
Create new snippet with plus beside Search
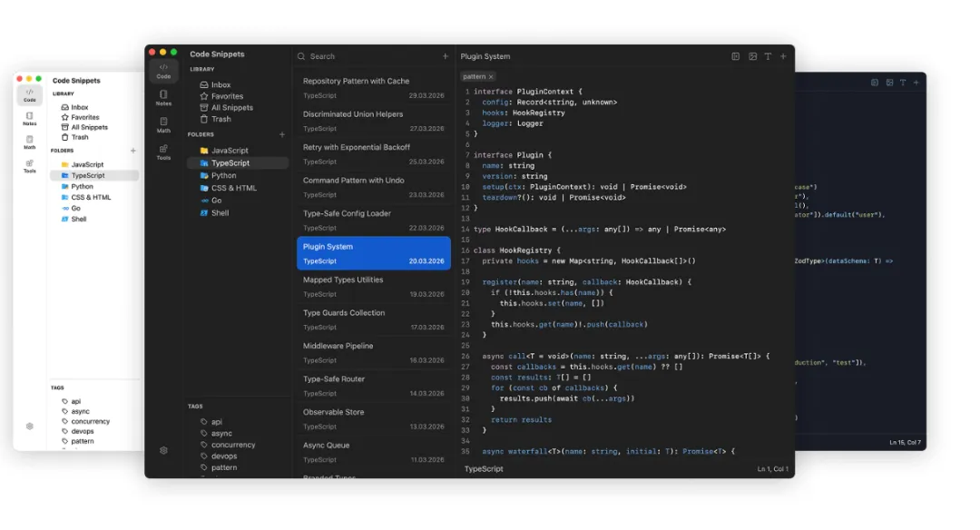(x=445, y=56)
